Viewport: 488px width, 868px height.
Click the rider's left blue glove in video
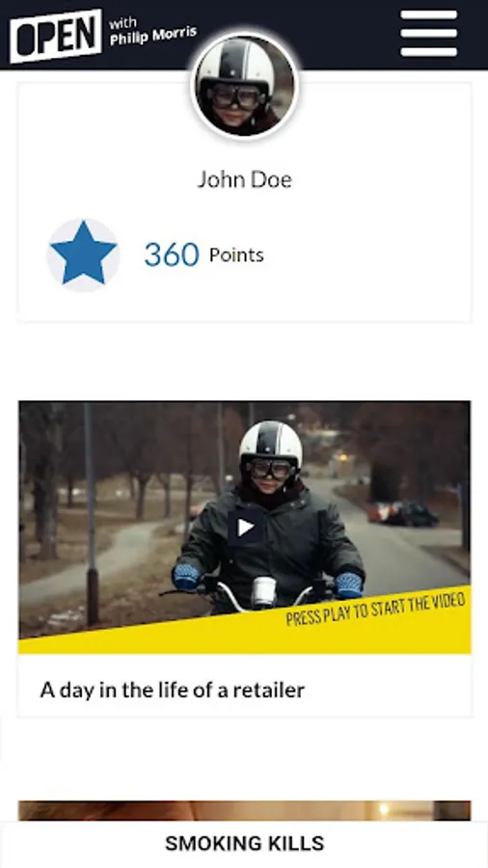click(348, 585)
